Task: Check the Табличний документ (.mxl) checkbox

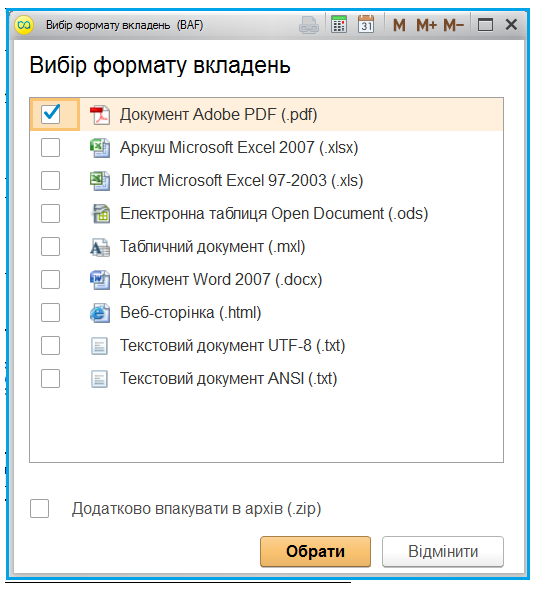Action: tap(50, 247)
